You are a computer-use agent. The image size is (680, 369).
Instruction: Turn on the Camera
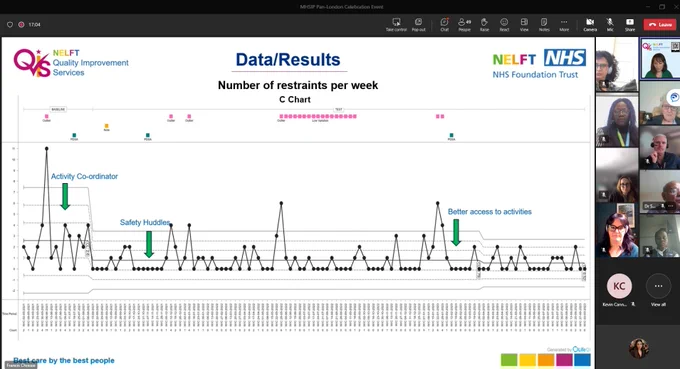pos(590,25)
